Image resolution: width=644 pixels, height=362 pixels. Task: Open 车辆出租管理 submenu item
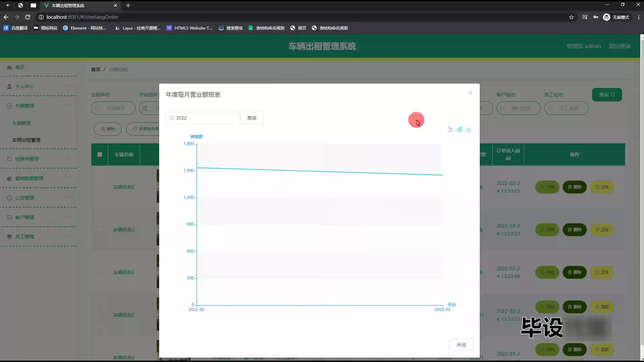[x=26, y=140]
